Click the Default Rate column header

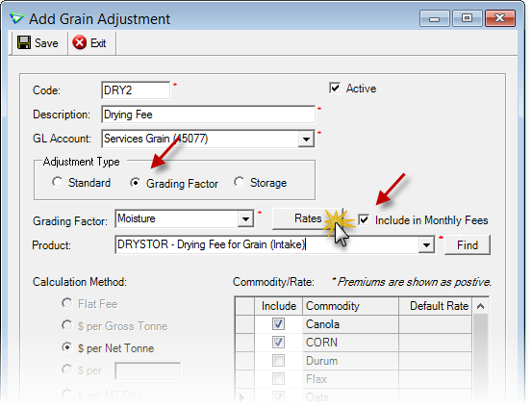435,306
